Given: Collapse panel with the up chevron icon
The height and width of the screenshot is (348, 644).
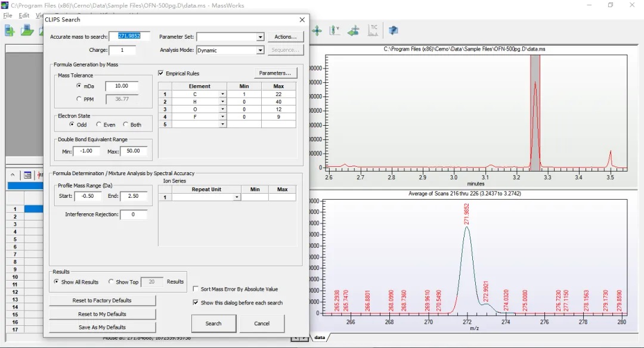Looking at the screenshot, I should coord(13,175).
